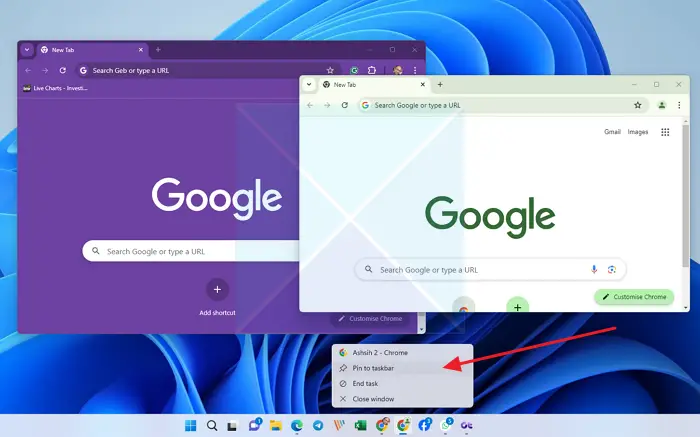Viewport: 700px width, 437px height.
Task: Open the Windows Start menu
Action: coord(191,426)
